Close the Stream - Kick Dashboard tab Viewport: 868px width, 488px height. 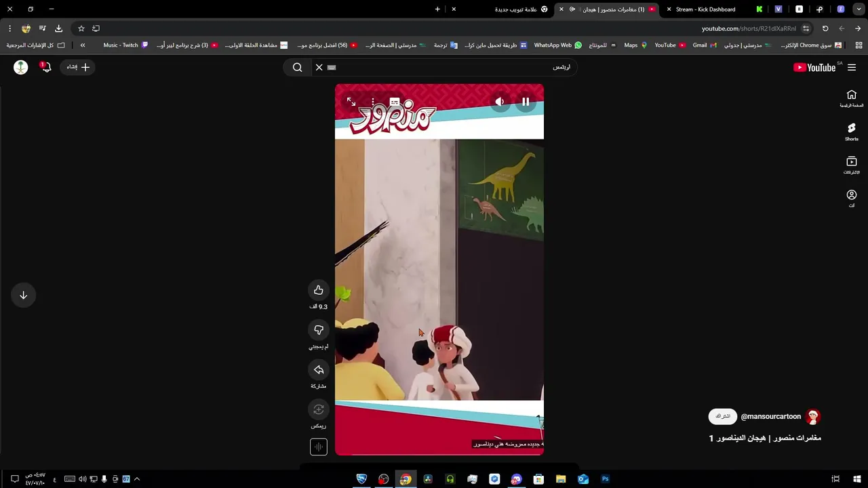669,9
